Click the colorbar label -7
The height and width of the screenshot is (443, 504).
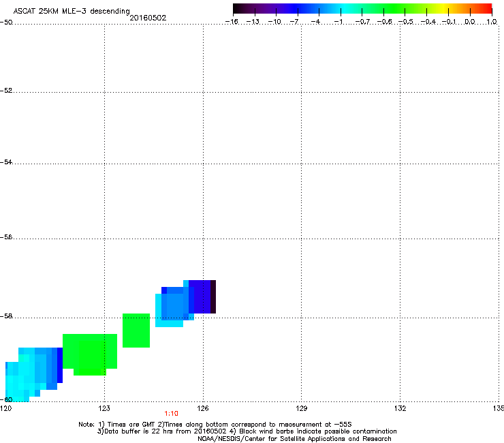pyautogui.click(x=294, y=22)
